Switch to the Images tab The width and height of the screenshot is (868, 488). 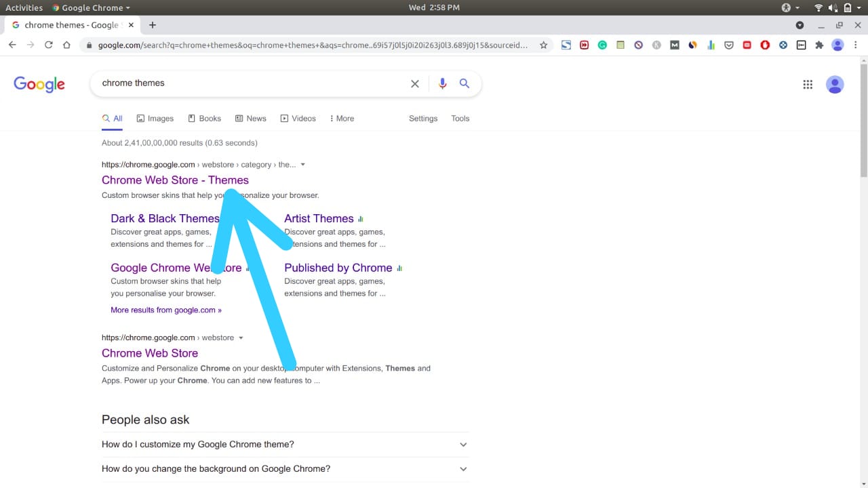pyautogui.click(x=155, y=119)
